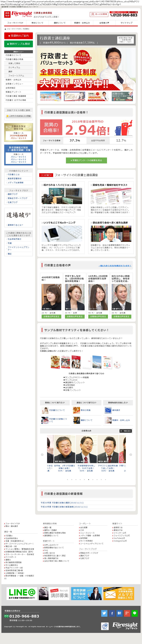Click previous arrow on 合格者の声 carousel
This screenshot has width=142, height=644.
(x=42, y=455)
